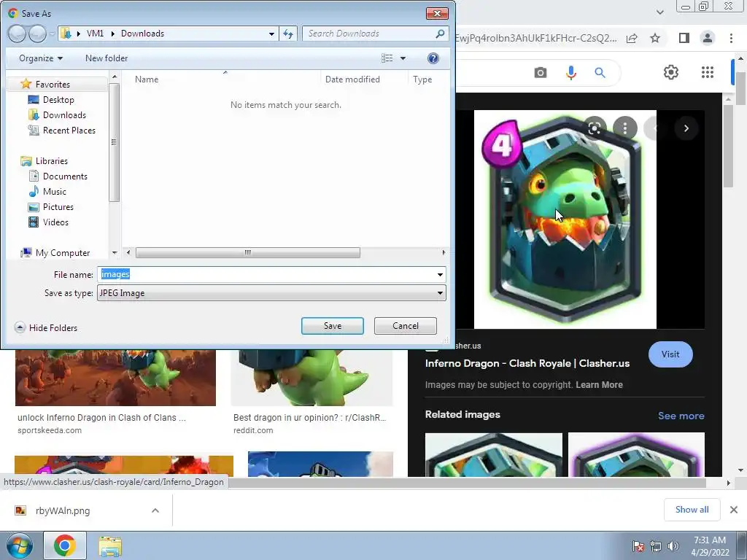Viewport: 747px width, 560px height.
Task: Click the change view icon in dialog toolbar
Action: click(387, 58)
